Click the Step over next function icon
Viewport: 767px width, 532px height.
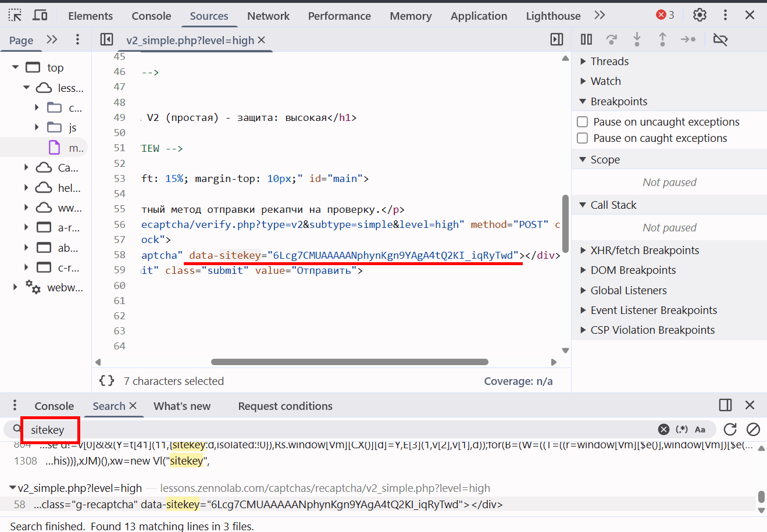click(611, 40)
